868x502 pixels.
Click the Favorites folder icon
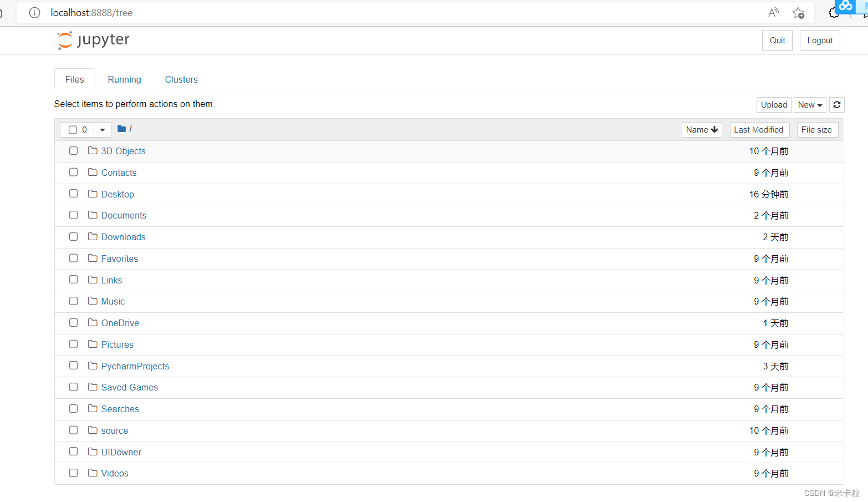pyautogui.click(x=93, y=258)
